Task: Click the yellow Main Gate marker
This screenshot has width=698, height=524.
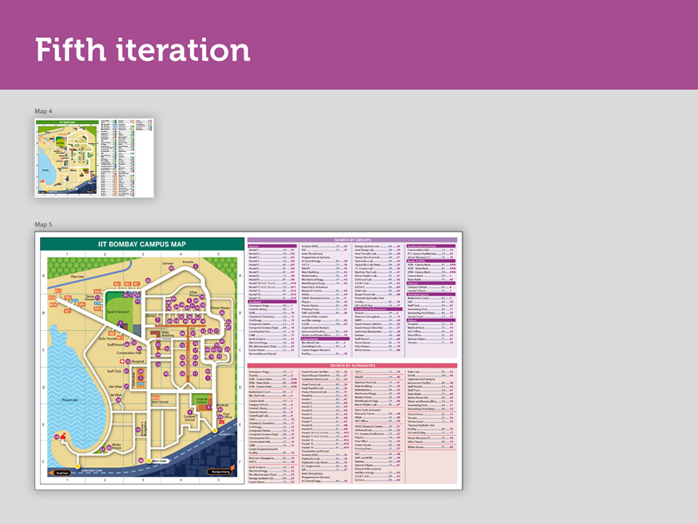Action: tap(149, 461)
